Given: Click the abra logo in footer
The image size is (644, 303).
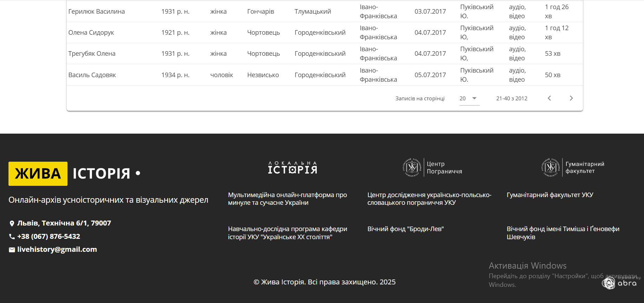Looking at the screenshot, I should point(620,283).
